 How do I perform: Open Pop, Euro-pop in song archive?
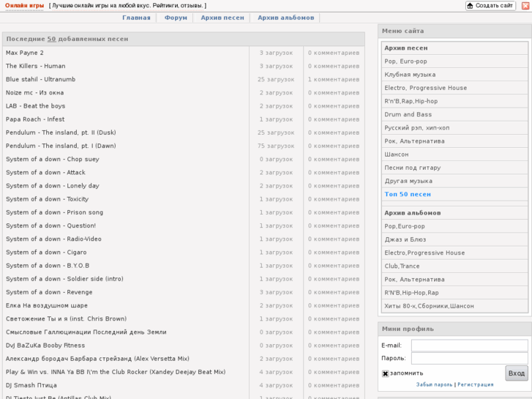point(405,61)
